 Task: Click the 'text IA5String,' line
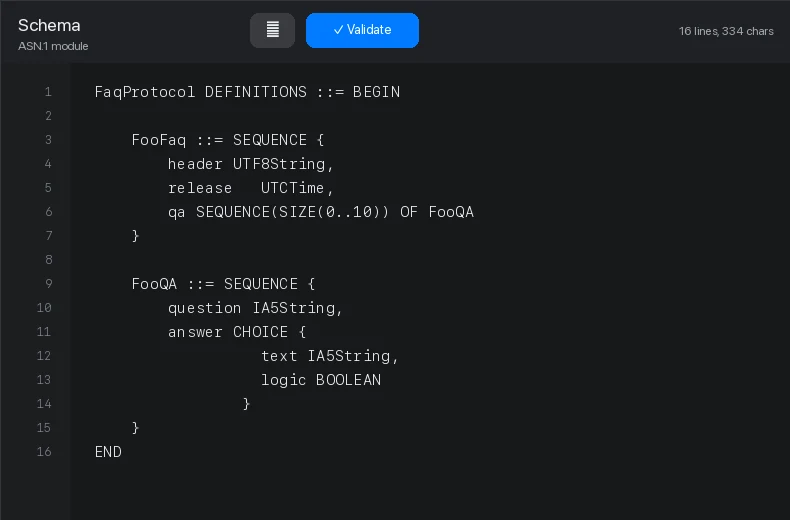click(x=330, y=356)
